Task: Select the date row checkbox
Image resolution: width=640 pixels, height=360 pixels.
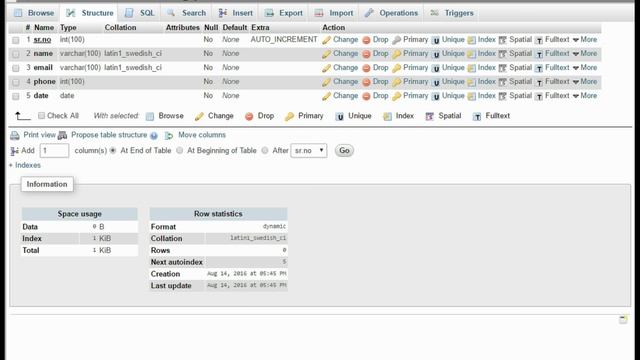Action: click(x=16, y=96)
